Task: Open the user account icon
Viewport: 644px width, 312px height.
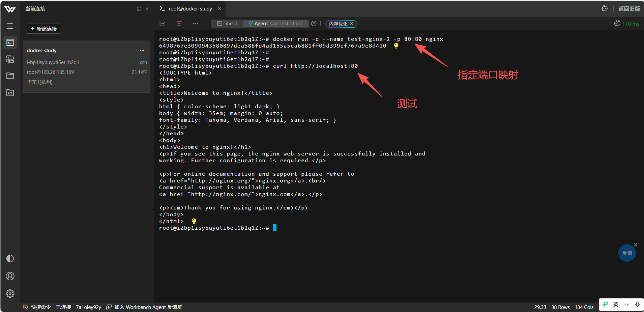Action: point(10,276)
